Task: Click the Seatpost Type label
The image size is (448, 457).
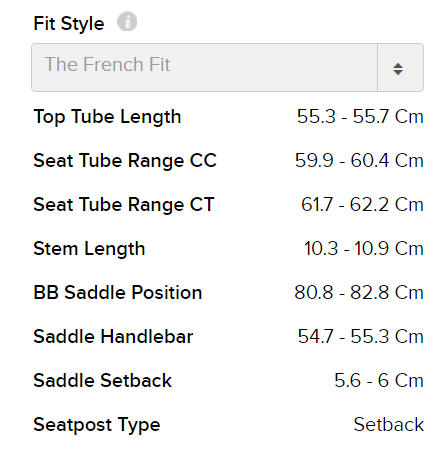Action: click(97, 425)
